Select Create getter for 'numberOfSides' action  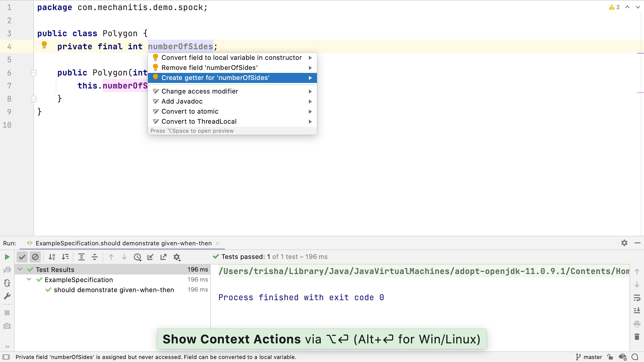tap(215, 78)
